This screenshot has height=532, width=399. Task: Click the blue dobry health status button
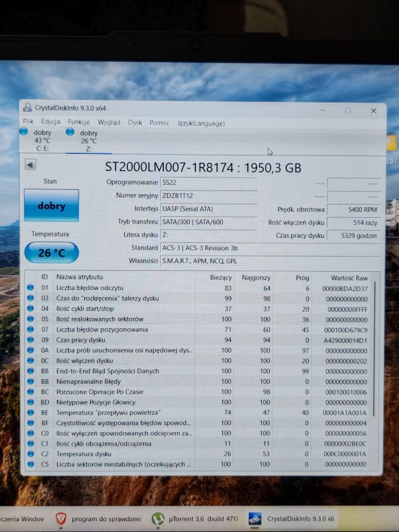51,206
